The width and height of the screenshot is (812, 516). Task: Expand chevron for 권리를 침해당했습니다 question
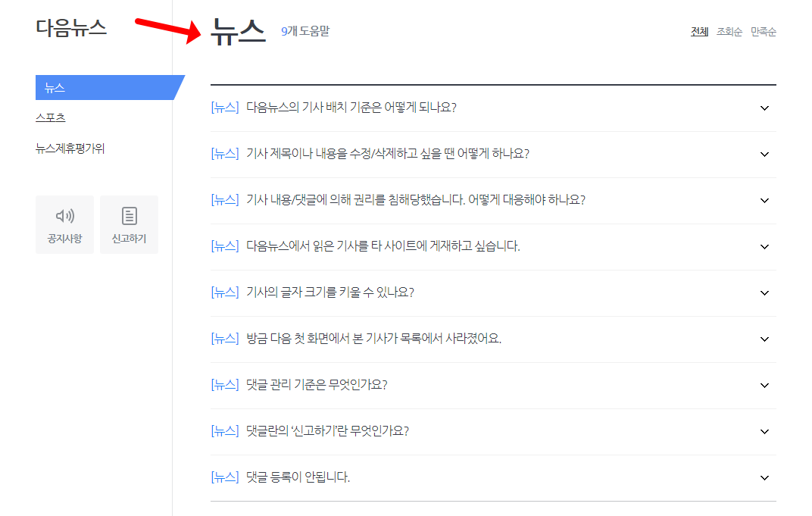coord(764,200)
